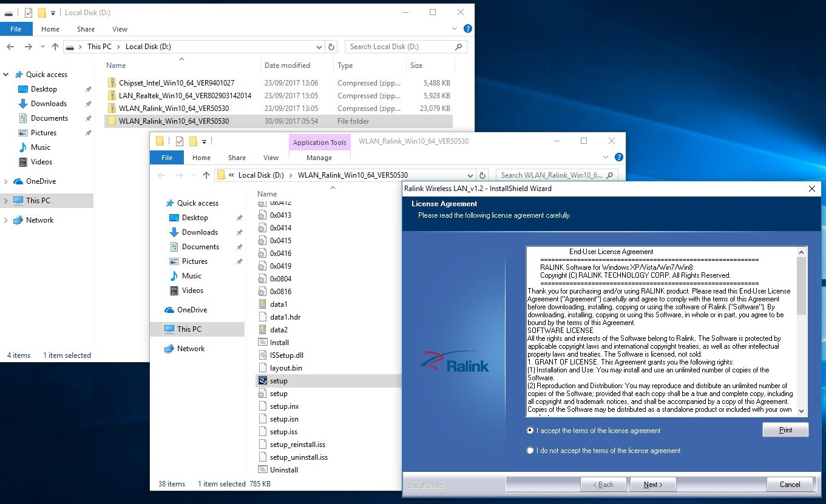Click Up arrow in WLAN_Ralink window
Viewport: 826px width, 504px height.
[206, 175]
